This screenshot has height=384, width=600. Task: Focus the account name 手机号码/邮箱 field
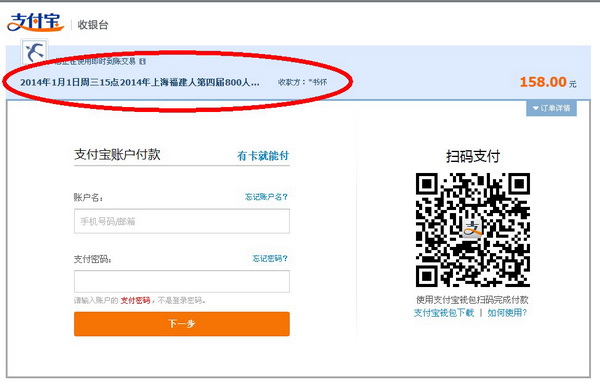pyautogui.click(x=182, y=221)
